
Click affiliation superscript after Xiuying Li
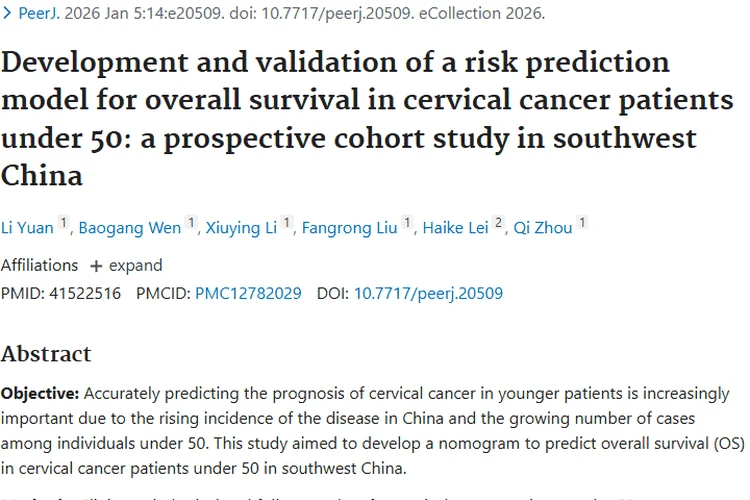pyautogui.click(x=287, y=223)
